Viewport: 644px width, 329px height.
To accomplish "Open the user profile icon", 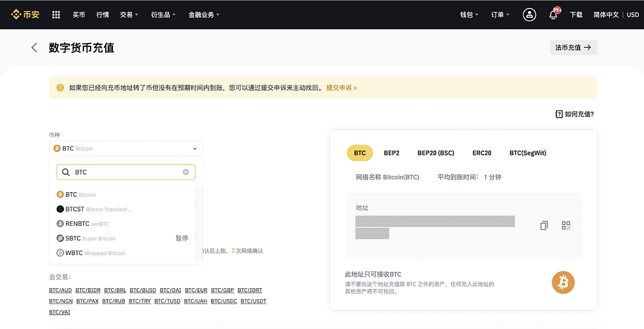I will coord(529,15).
